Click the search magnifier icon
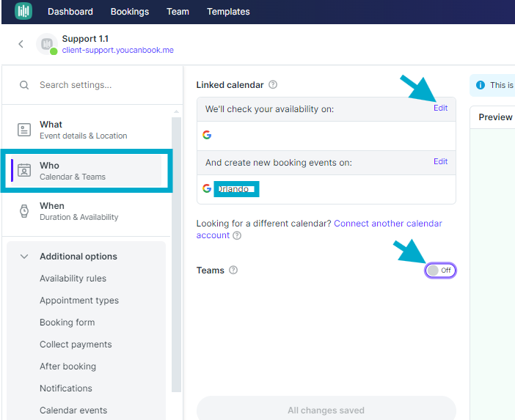This screenshot has width=515, height=420. point(24,85)
